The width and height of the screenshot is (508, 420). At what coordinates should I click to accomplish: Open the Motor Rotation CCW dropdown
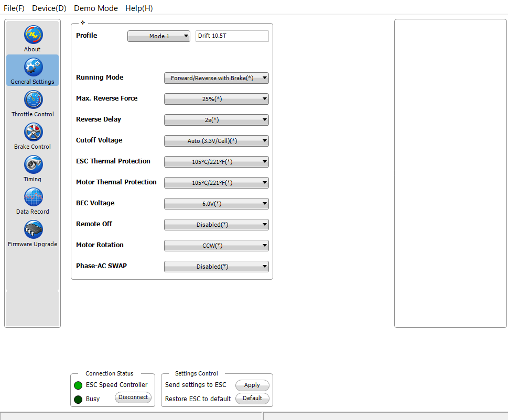(216, 246)
